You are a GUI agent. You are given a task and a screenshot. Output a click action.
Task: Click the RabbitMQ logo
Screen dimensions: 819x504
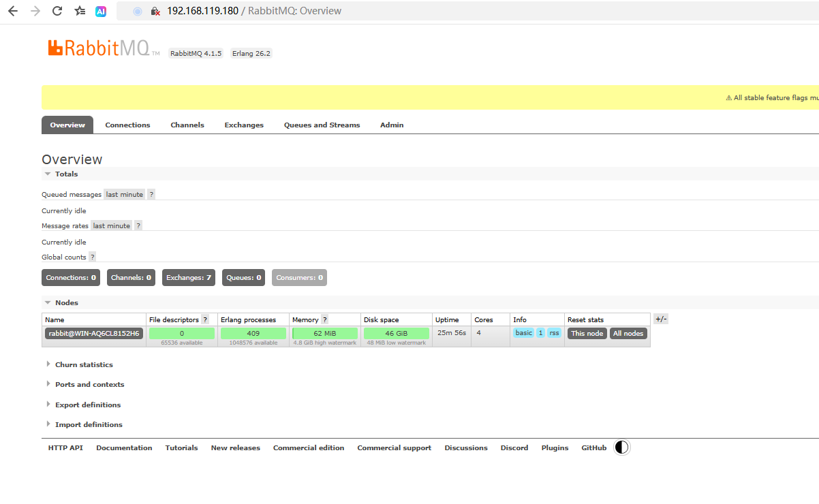click(x=104, y=48)
